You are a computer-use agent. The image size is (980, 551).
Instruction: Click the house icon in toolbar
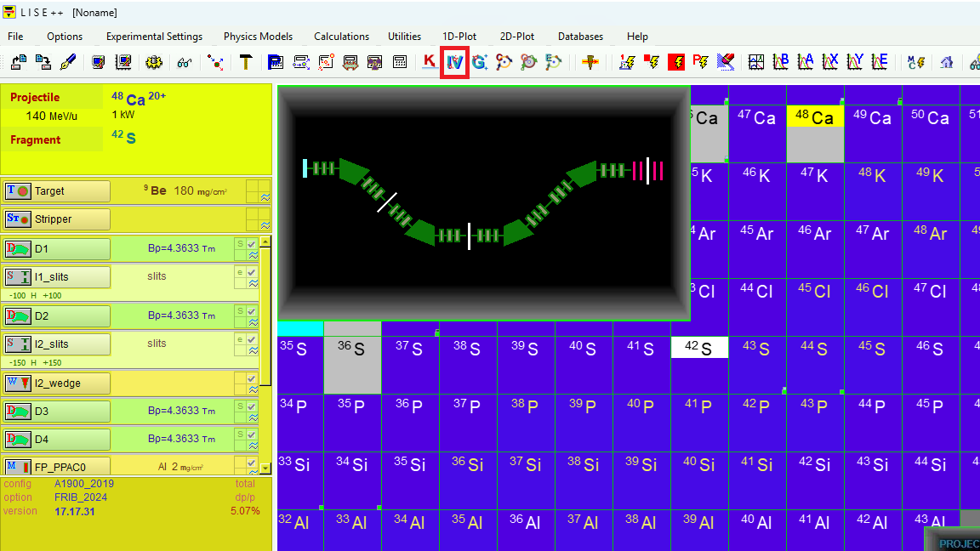point(946,62)
